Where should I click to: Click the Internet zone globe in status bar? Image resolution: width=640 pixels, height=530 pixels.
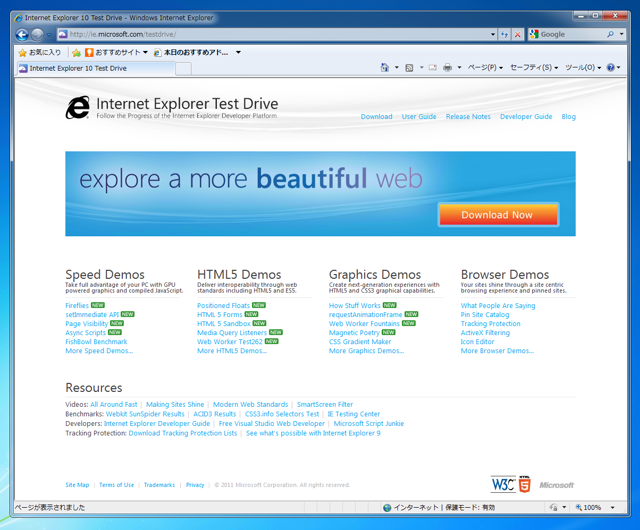[387, 508]
